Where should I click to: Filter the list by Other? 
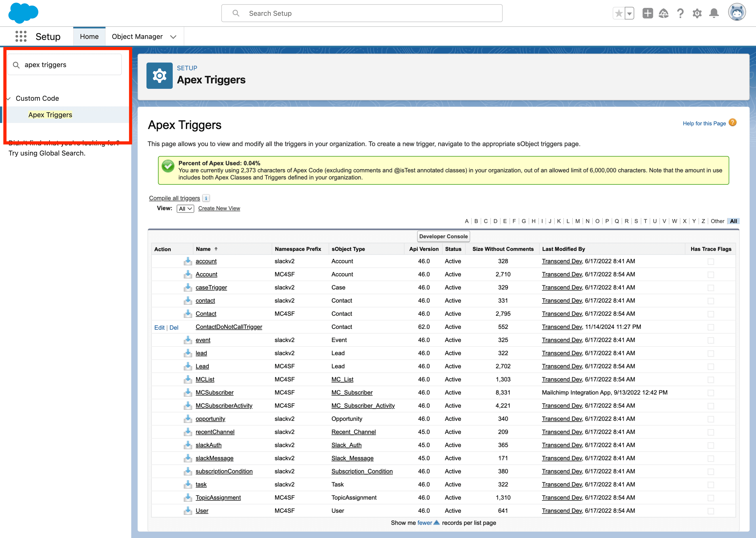pyautogui.click(x=717, y=221)
